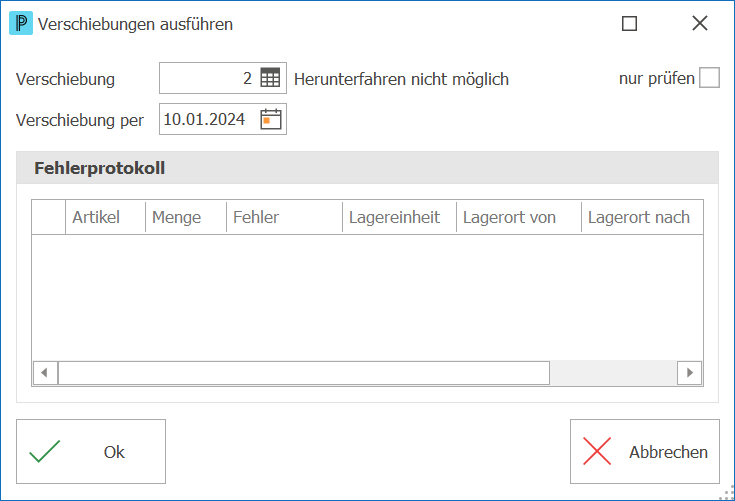Viewport: 735px width, 501px height.
Task: Maximize the Verschiebungen ausführen window
Action: point(629,23)
